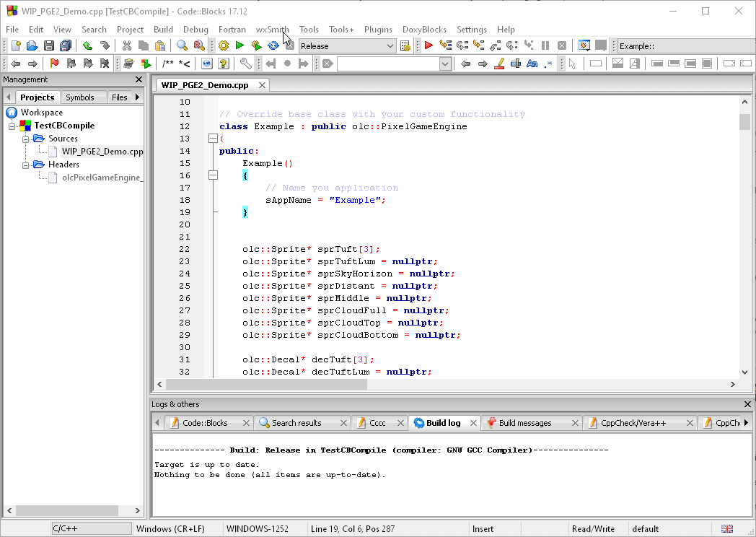Click the Cut scissors icon
The width and height of the screenshot is (756, 537).
click(x=126, y=45)
